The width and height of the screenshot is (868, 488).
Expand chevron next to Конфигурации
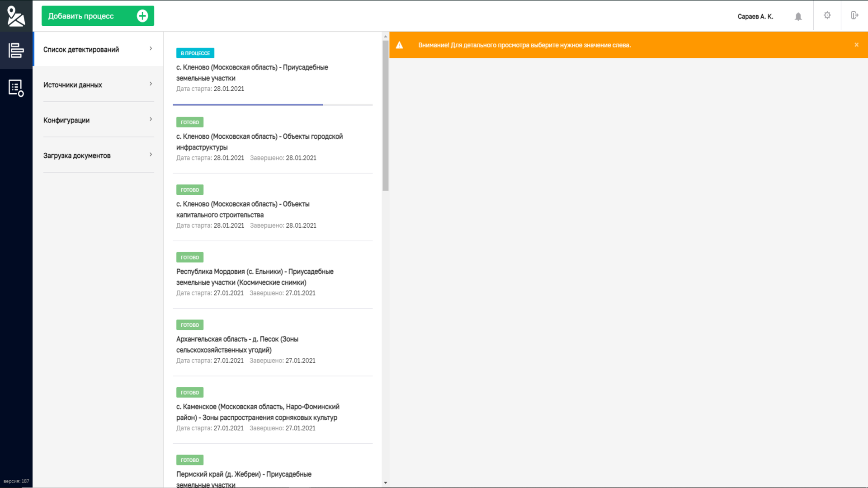tap(151, 119)
